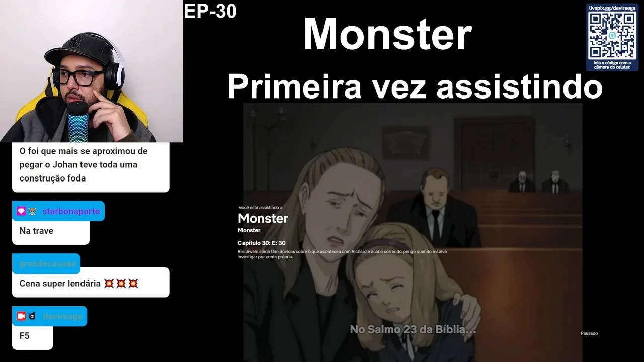Open the davireage username in chat
Screen dimensions: 644x362
62,316
